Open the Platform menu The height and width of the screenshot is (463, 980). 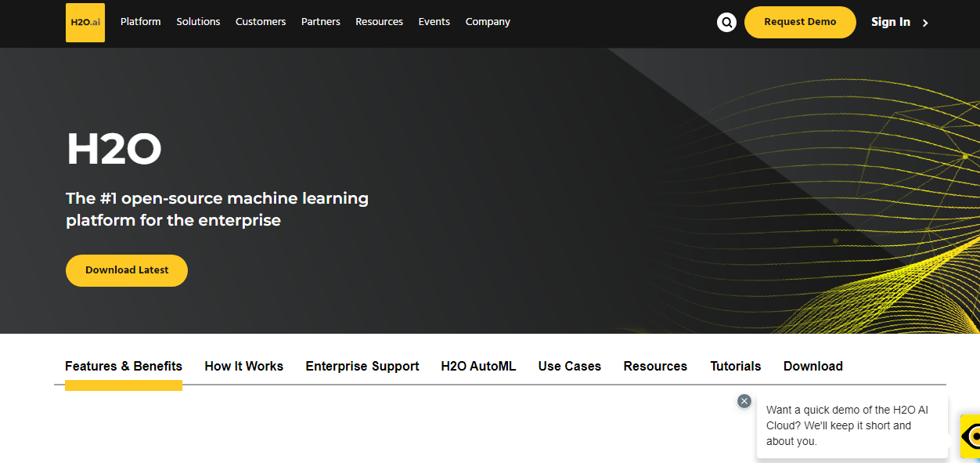(x=140, y=22)
